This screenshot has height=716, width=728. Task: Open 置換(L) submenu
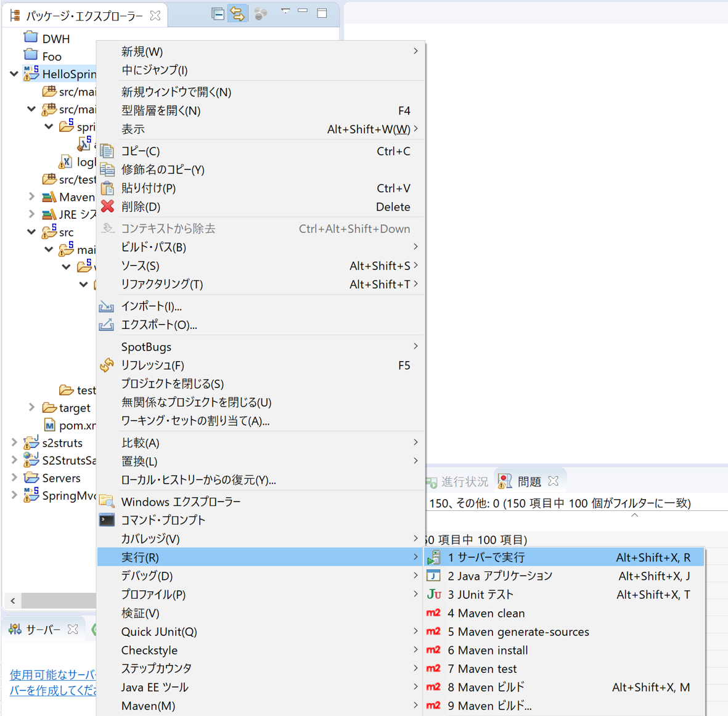(x=261, y=462)
